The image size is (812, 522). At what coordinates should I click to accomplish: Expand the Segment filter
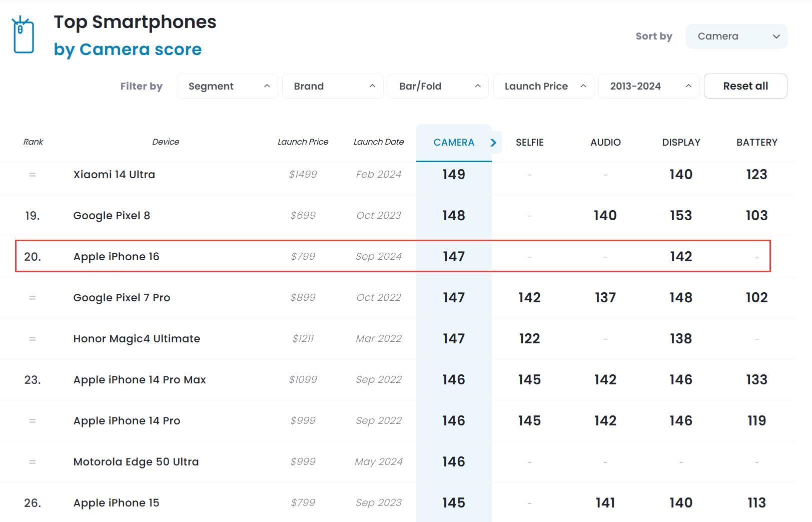pos(227,86)
